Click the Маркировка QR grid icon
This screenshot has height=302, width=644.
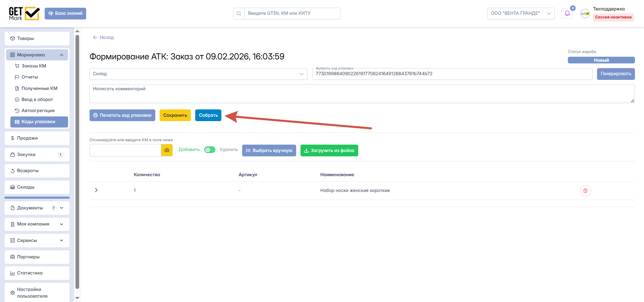12,55
